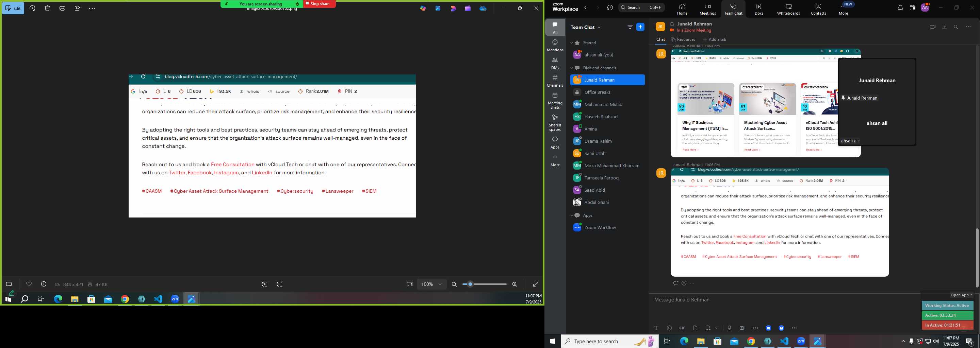The height and width of the screenshot is (348, 980).
Task: Click the blue new chat plus button
Action: (x=641, y=27)
